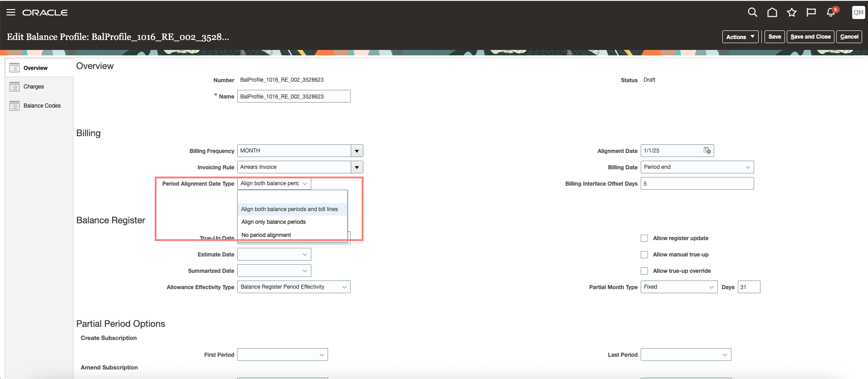868x379 pixels.
Task: Open the Watchlist flag icon
Action: (811, 12)
